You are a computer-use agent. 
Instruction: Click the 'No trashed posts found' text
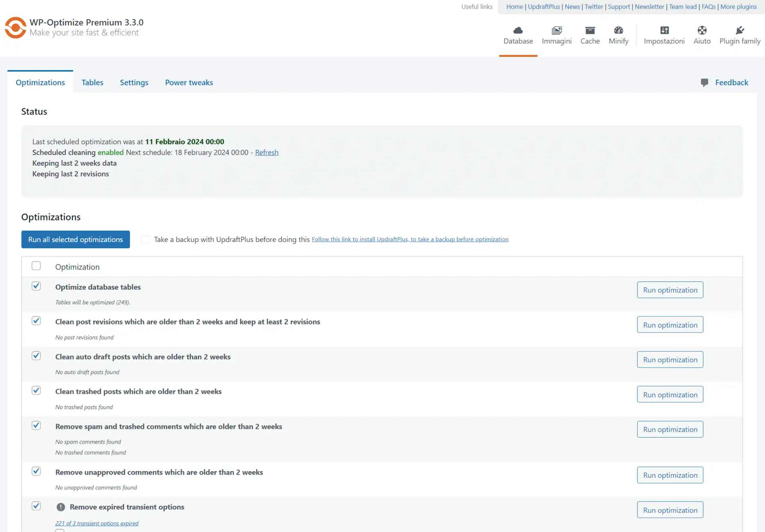tap(84, 407)
